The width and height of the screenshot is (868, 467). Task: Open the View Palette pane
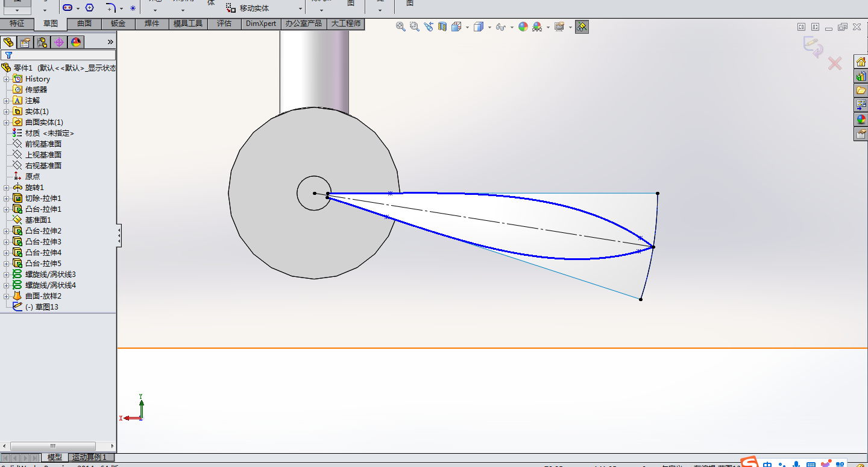[861, 105]
